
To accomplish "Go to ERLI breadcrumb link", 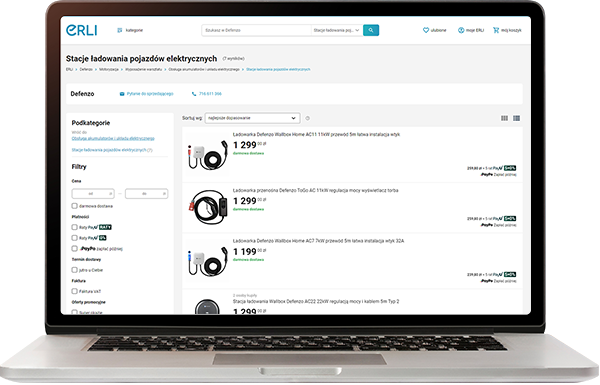I will tap(69, 70).
